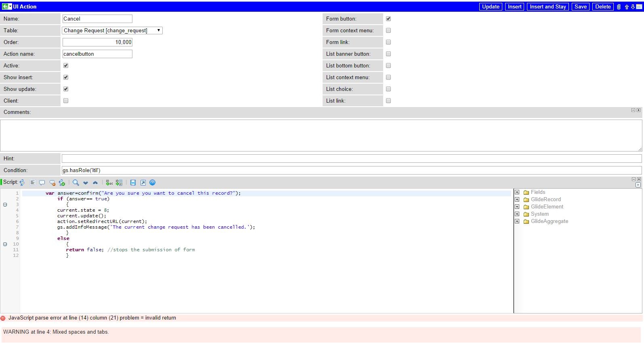Click the Name input field
This screenshot has width=644, height=345.
(97, 19)
